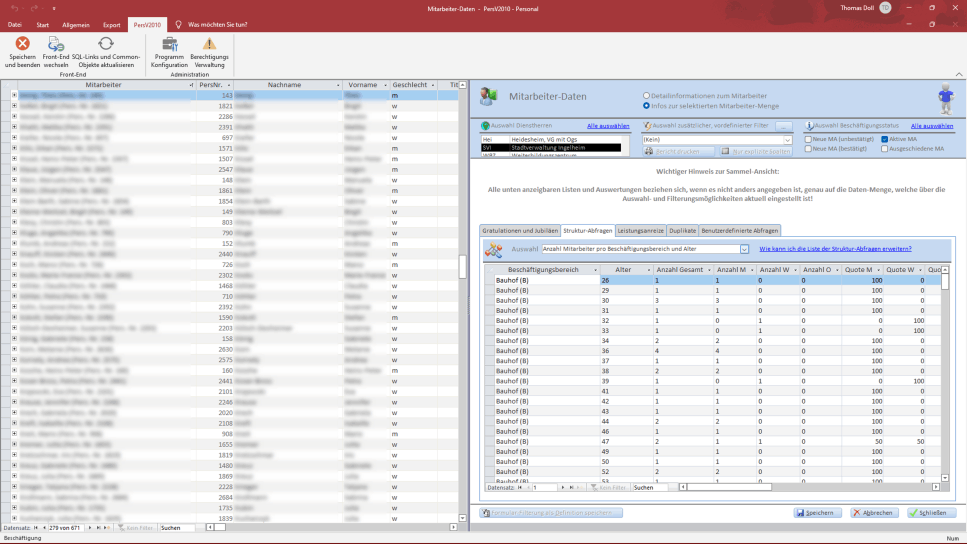Switch to the Export ribbon tab
The height and width of the screenshot is (544, 967).
(x=111, y=24)
